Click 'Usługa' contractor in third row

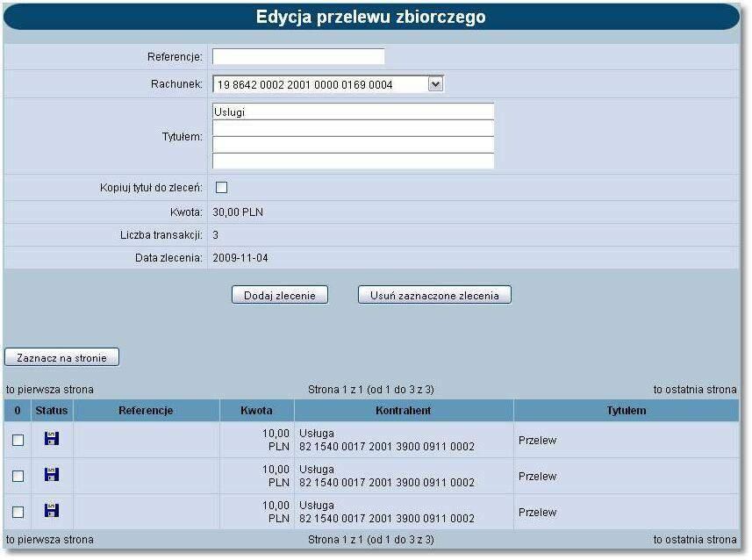click(x=317, y=506)
